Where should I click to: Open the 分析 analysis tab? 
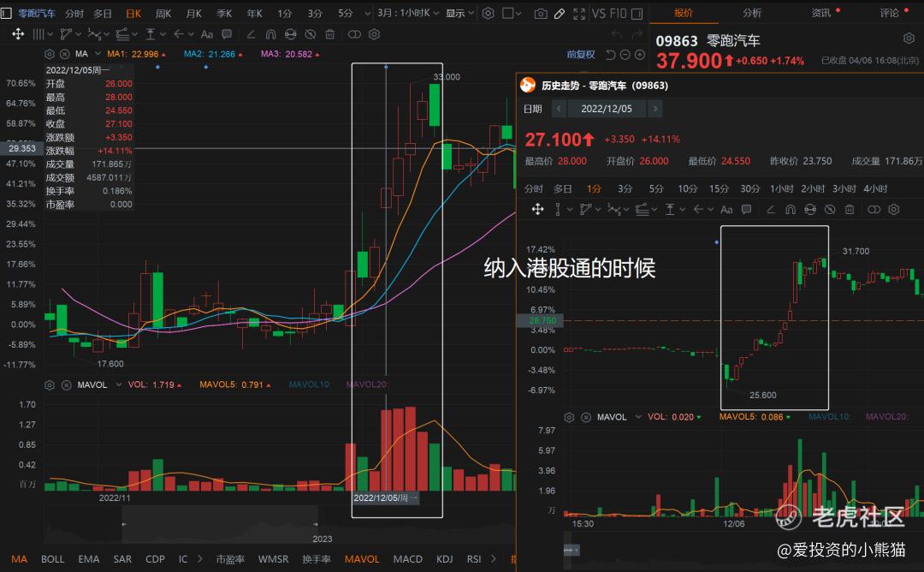pyautogui.click(x=752, y=12)
